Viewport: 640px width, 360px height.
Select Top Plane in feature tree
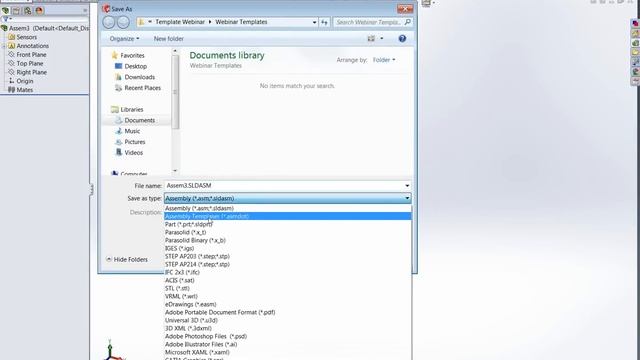coord(29,64)
